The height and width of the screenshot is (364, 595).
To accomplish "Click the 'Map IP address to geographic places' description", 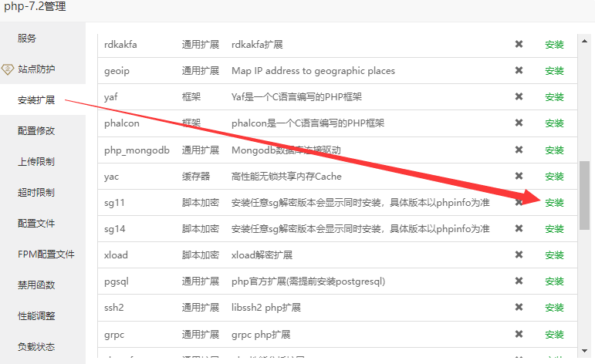I will [x=313, y=70].
